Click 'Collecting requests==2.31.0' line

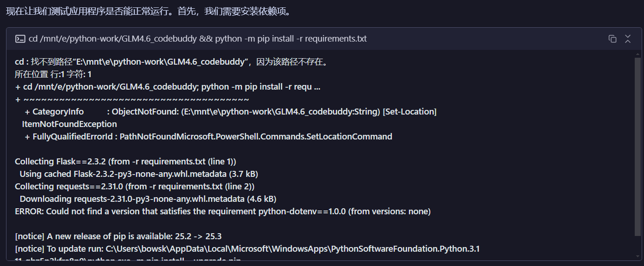click(135, 187)
